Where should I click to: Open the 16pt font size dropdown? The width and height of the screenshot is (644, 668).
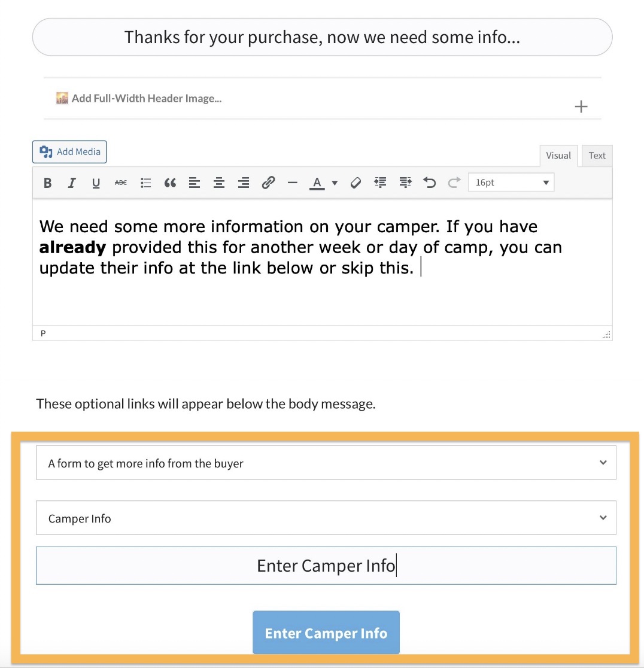point(511,183)
